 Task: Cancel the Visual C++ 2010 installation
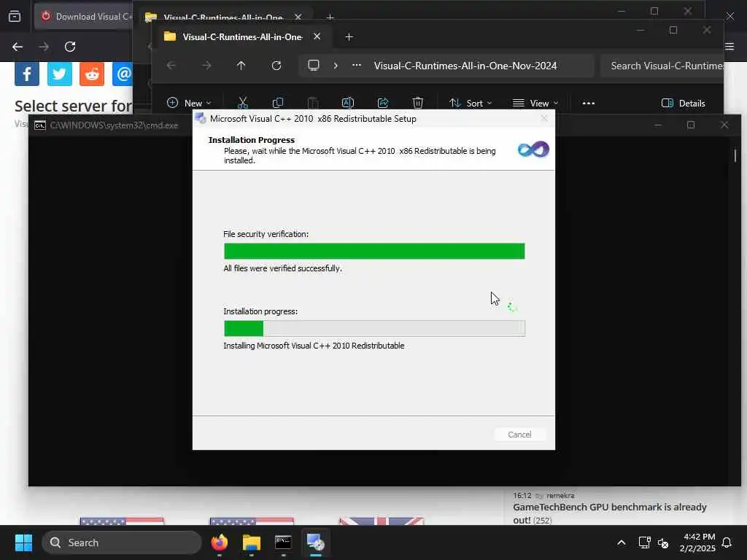pyautogui.click(x=519, y=435)
